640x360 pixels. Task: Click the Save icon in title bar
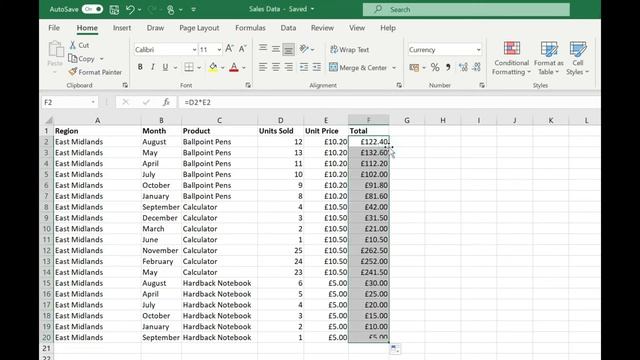tap(114, 9)
